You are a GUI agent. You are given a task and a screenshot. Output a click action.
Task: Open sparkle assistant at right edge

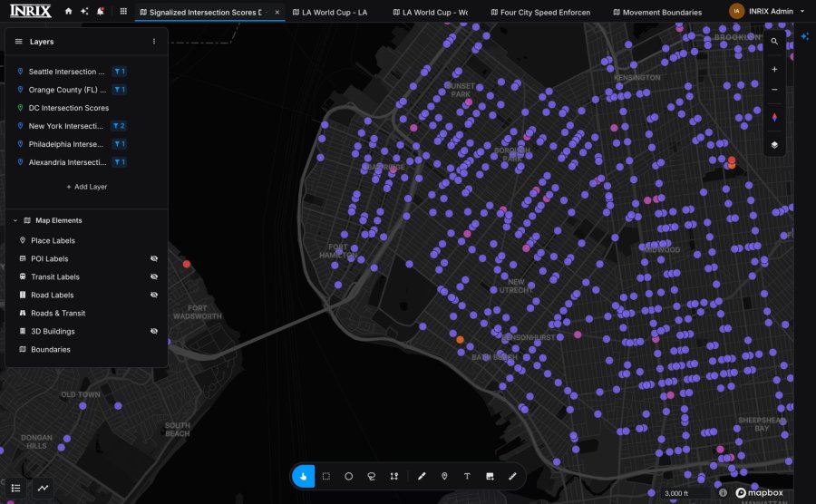point(805,36)
